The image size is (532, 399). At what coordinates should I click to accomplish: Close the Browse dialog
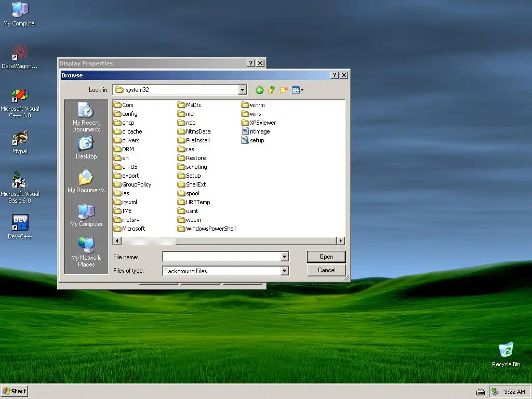pyautogui.click(x=344, y=75)
